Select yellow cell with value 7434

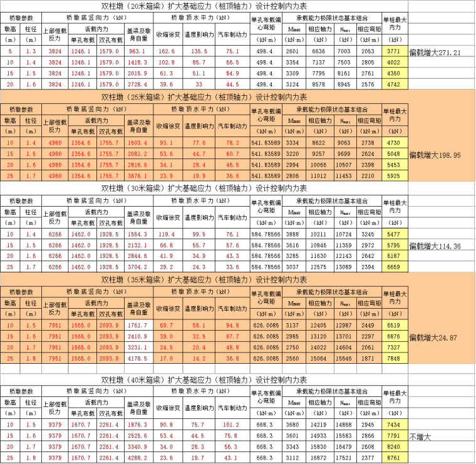pyautogui.click(x=395, y=425)
